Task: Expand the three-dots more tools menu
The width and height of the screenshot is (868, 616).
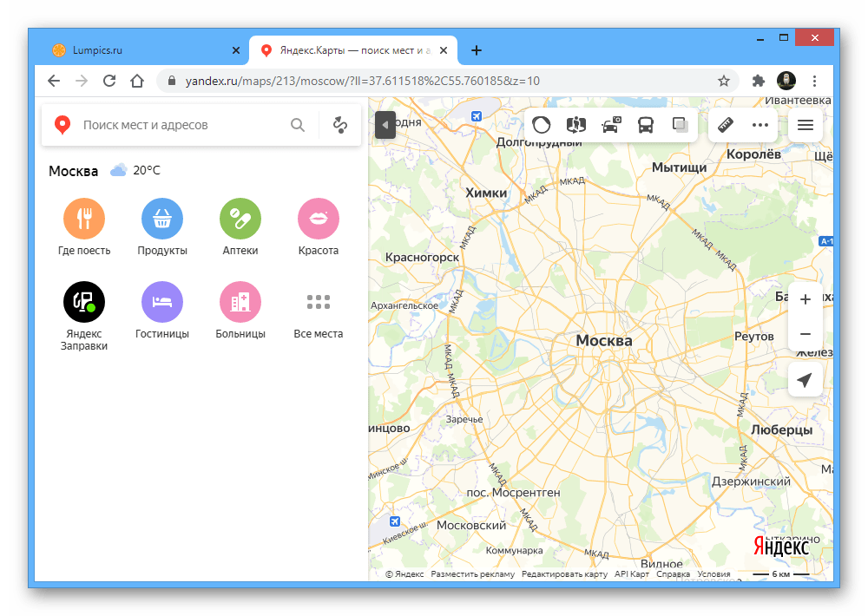Action: tap(760, 125)
